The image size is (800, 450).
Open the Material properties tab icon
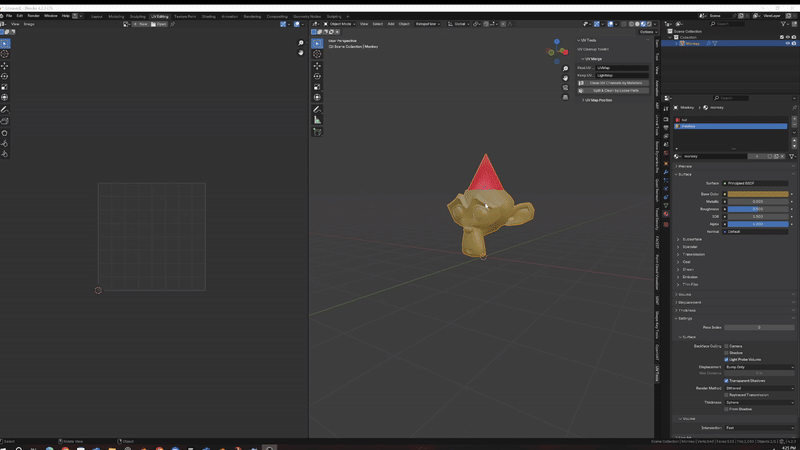click(x=666, y=214)
